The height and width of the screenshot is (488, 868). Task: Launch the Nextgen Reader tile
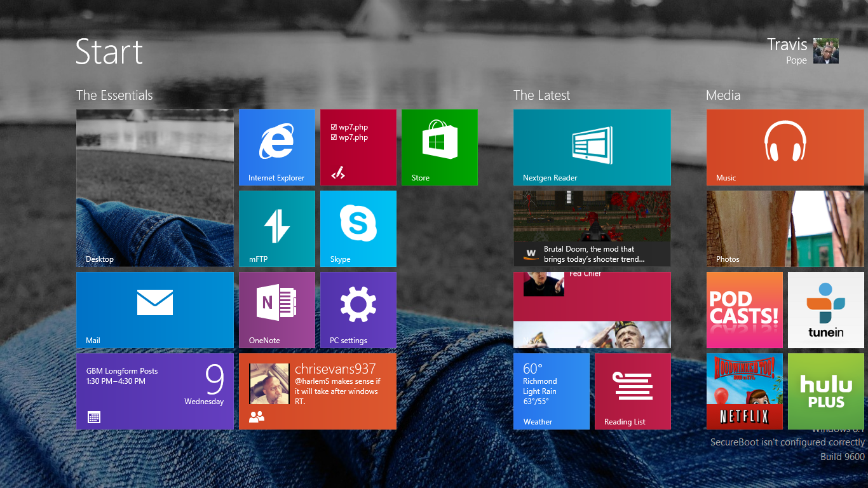click(592, 147)
